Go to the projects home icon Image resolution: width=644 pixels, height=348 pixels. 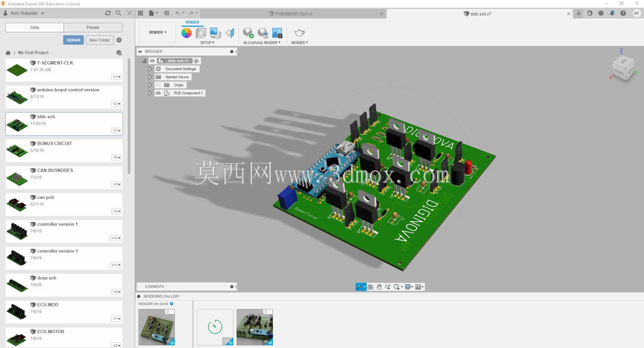tap(8, 53)
